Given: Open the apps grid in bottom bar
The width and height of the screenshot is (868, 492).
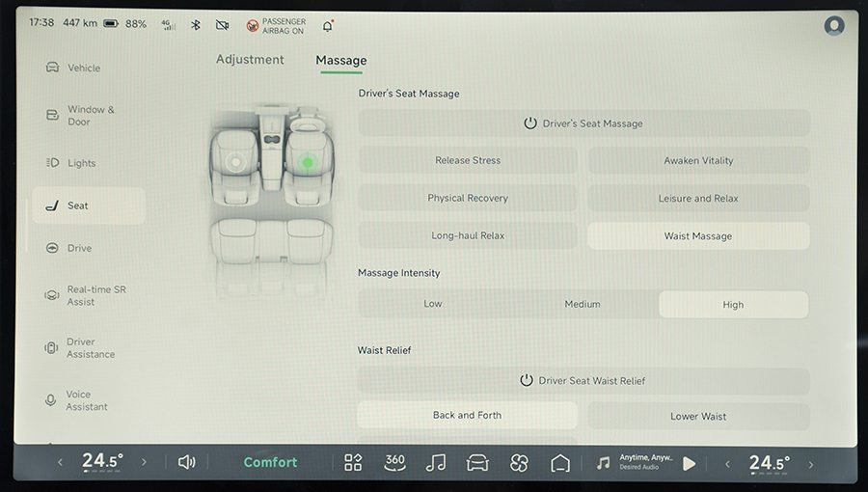Looking at the screenshot, I should click(x=353, y=463).
